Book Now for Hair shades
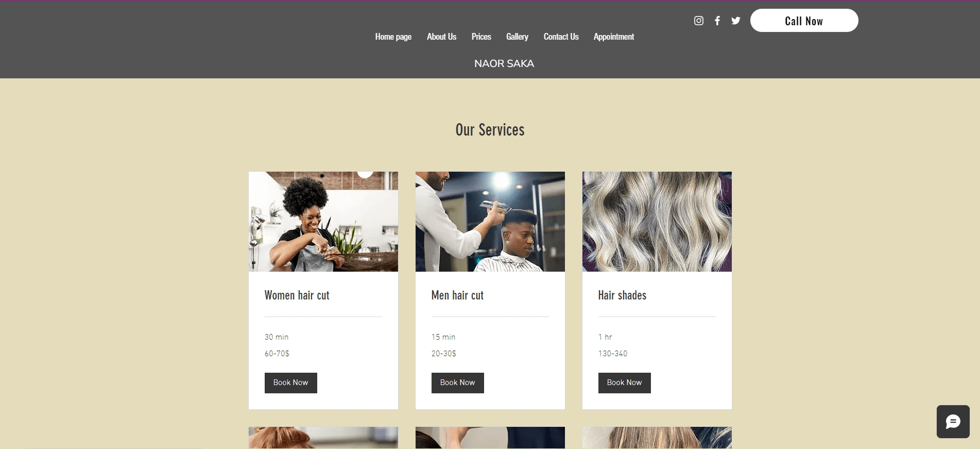 pyautogui.click(x=625, y=383)
